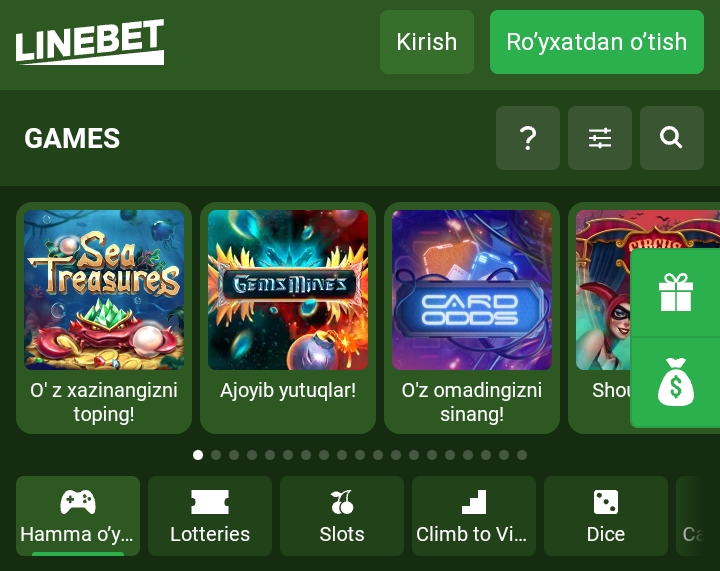
Task: Open help via question mark icon
Action: [528, 138]
